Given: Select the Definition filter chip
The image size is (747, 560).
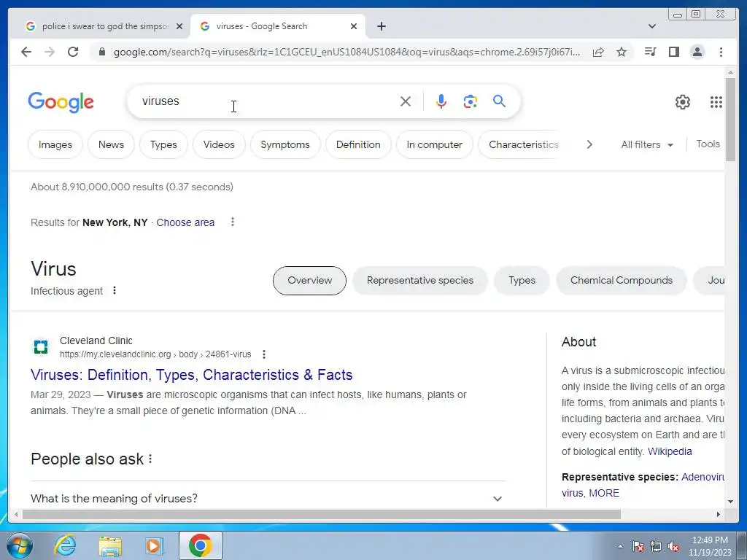Looking at the screenshot, I should click(x=358, y=144).
